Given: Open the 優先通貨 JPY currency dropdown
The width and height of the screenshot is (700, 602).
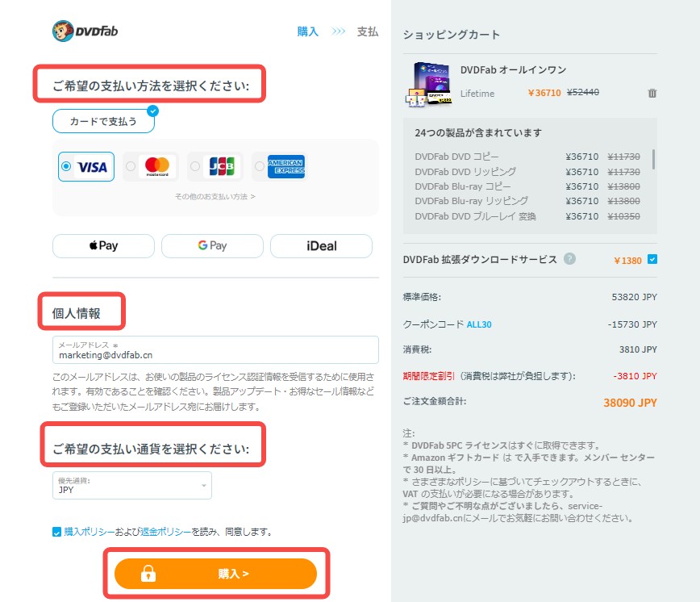Looking at the screenshot, I should tap(132, 486).
